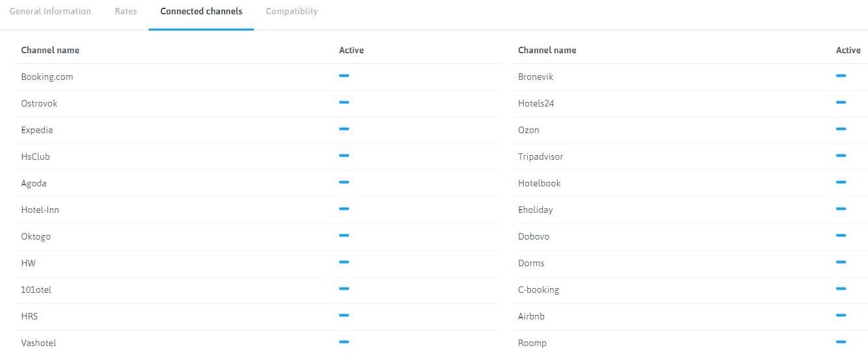The width and height of the screenshot is (868, 361).
Task: Switch to the Rates tab
Action: (x=126, y=12)
